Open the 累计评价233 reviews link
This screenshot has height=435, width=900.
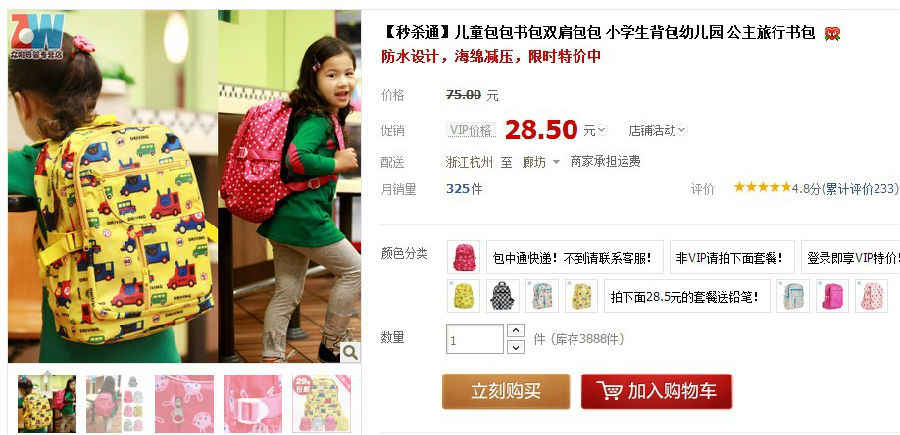click(x=859, y=189)
